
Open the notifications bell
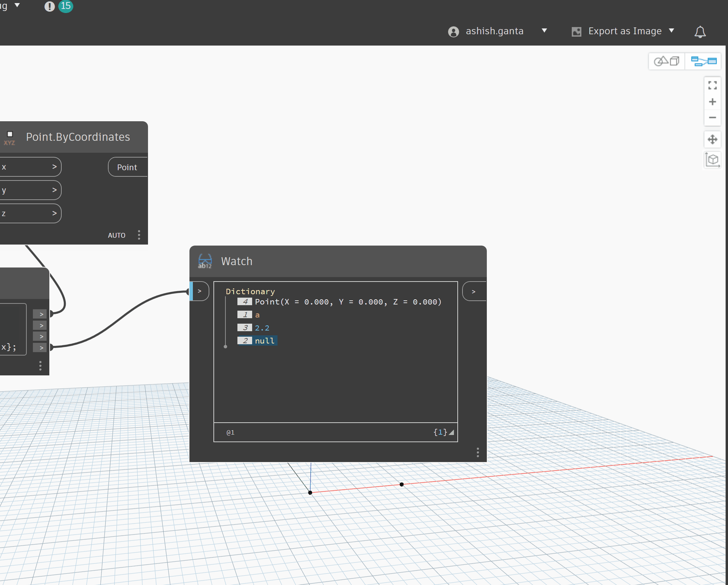700,32
